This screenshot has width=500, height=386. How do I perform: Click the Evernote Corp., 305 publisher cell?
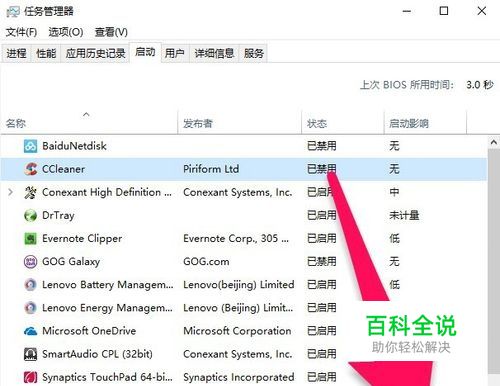[x=236, y=239]
